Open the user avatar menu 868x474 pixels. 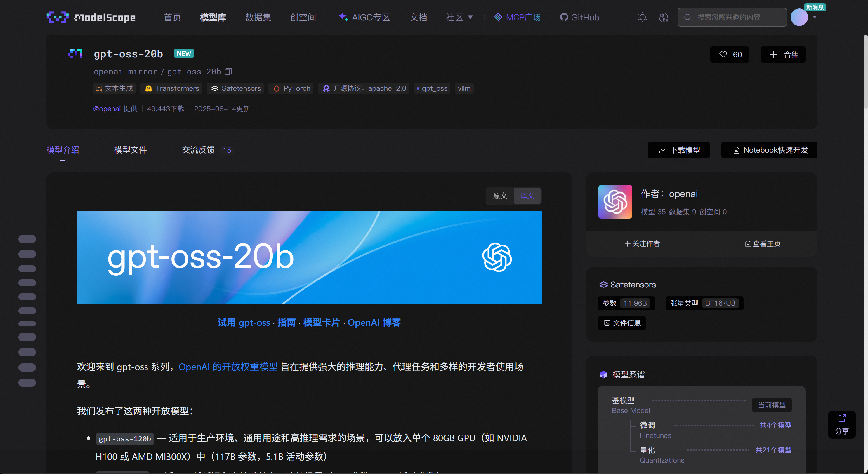[x=799, y=17]
